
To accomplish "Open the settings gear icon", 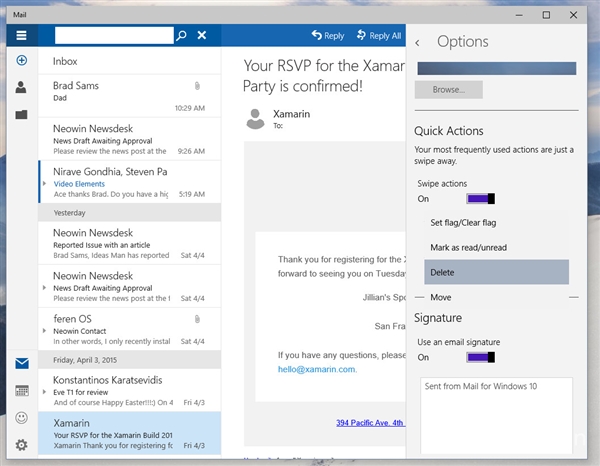I will (x=21, y=444).
